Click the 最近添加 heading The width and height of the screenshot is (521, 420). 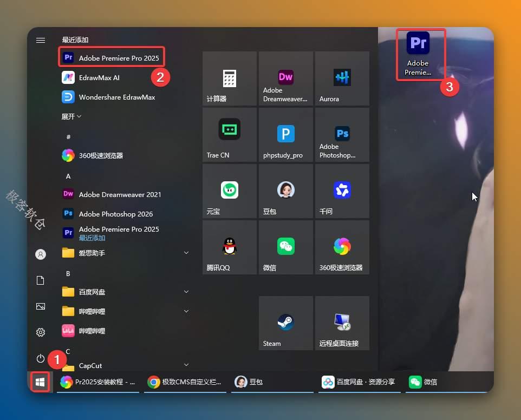click(x=75, y=40)
